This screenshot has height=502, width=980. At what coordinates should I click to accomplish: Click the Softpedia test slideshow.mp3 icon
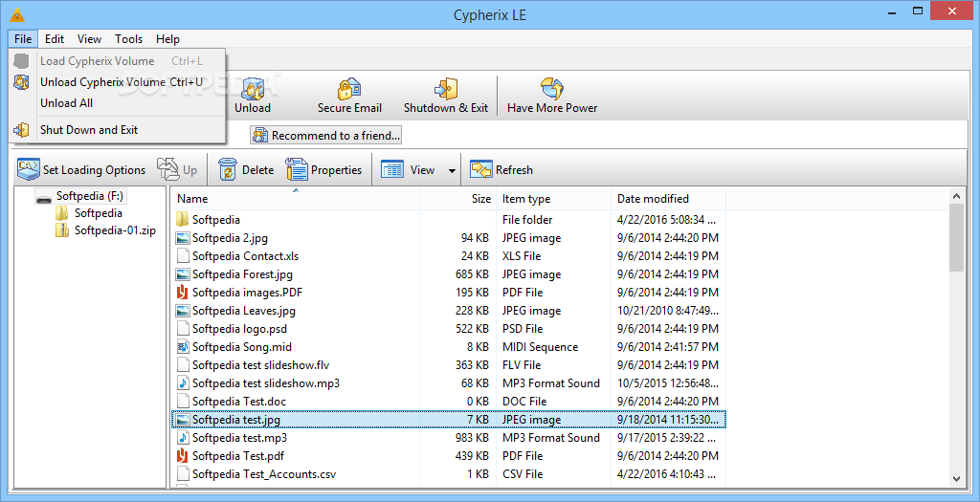(x=183, y=383)
